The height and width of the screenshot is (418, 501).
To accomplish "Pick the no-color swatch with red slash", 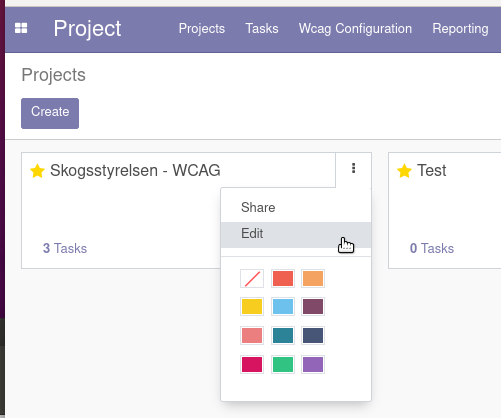I will point(252,278).
